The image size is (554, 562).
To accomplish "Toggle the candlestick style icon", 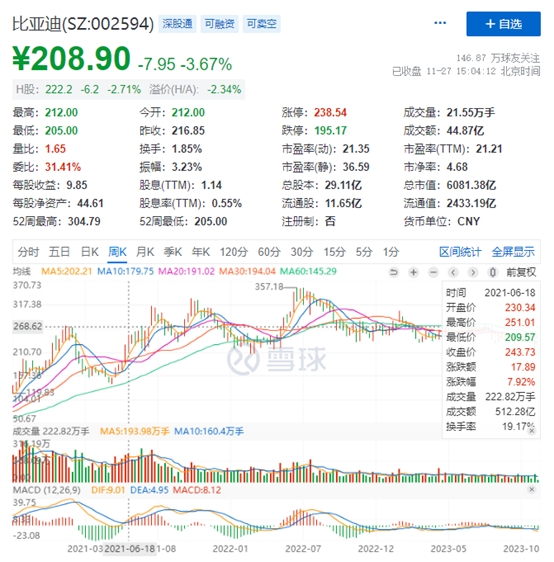I will point(493,272).
